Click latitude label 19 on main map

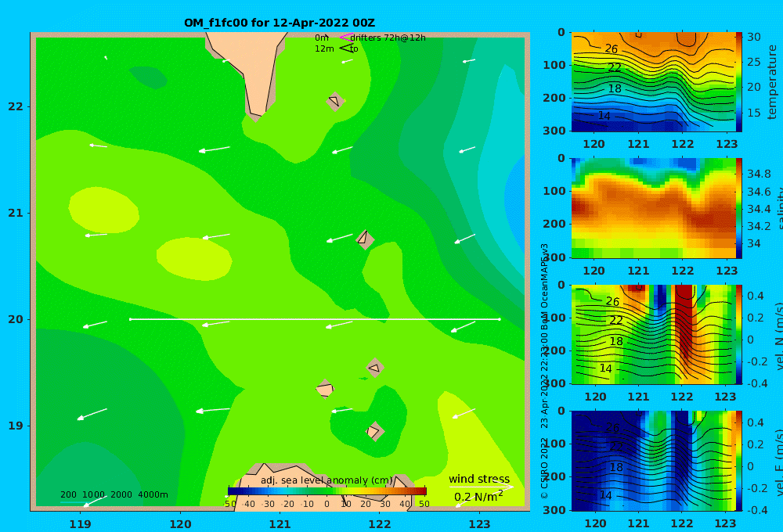[16, 426]
